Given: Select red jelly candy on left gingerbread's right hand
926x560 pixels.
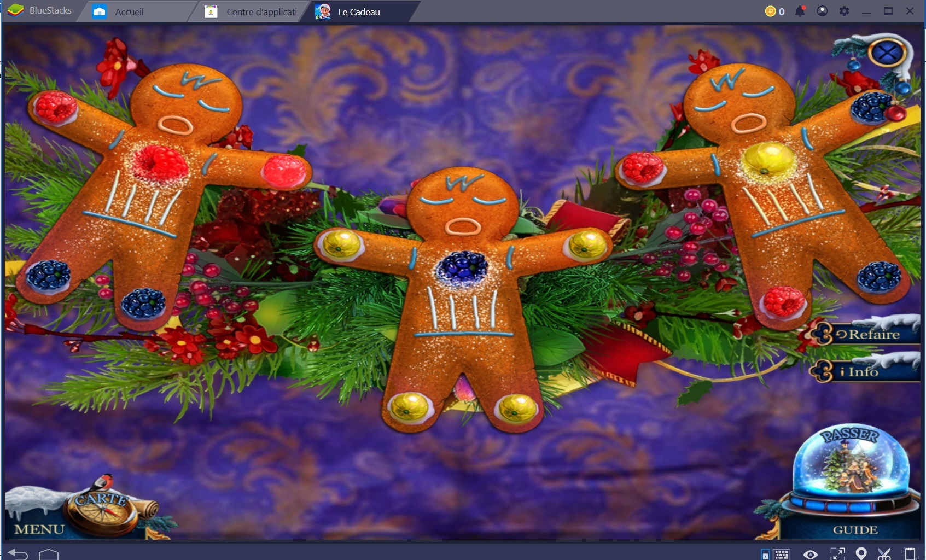Looking at the screenshot, I should coord(285,171).
